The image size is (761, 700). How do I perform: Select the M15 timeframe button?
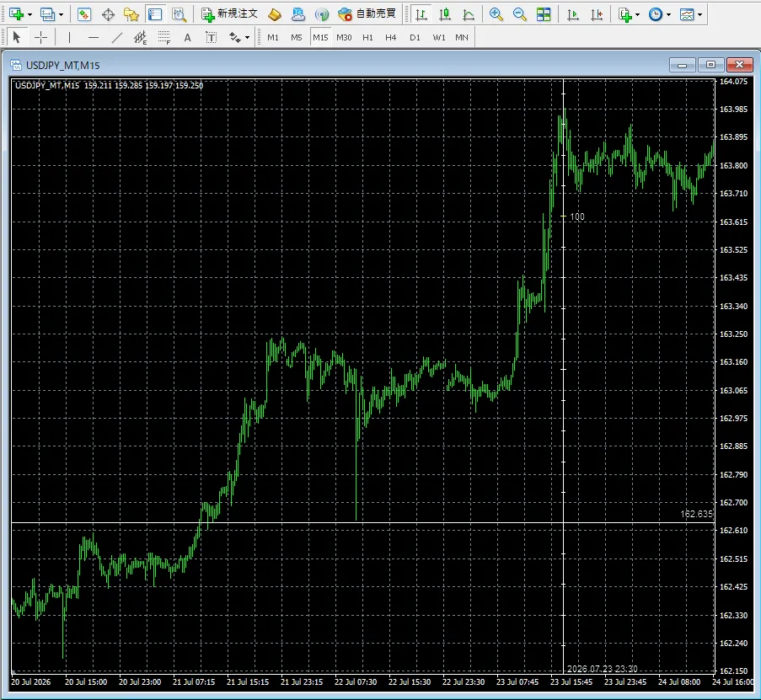[320, 37]
